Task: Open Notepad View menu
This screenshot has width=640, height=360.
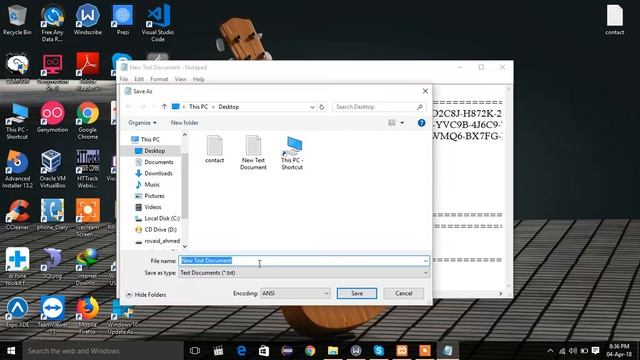Action: point(180,79)
